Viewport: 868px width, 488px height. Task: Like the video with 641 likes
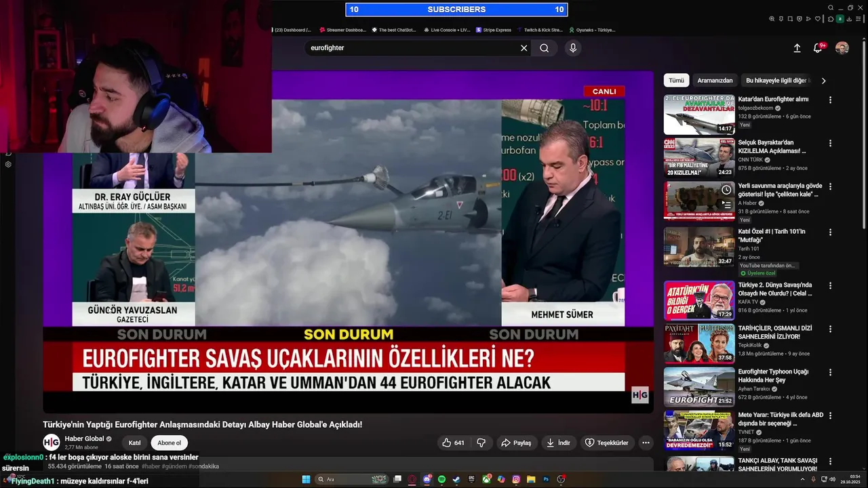[453, 443]
